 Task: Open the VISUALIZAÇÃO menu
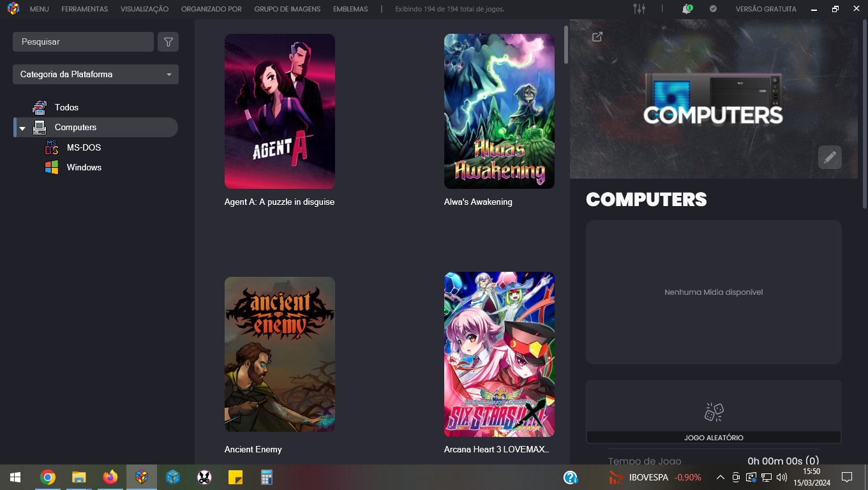coord(145,9)
